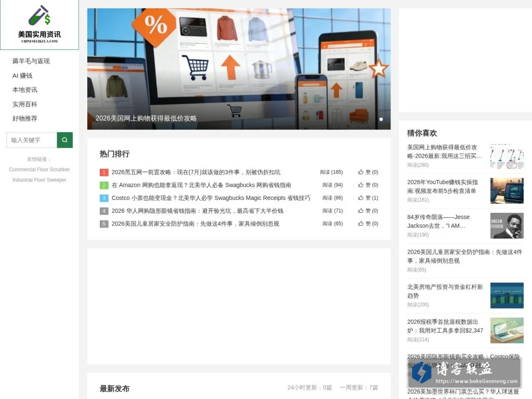Open 好物推荐 menu item
The width and height of the screenshot is (532, 399).
(25, 119)
